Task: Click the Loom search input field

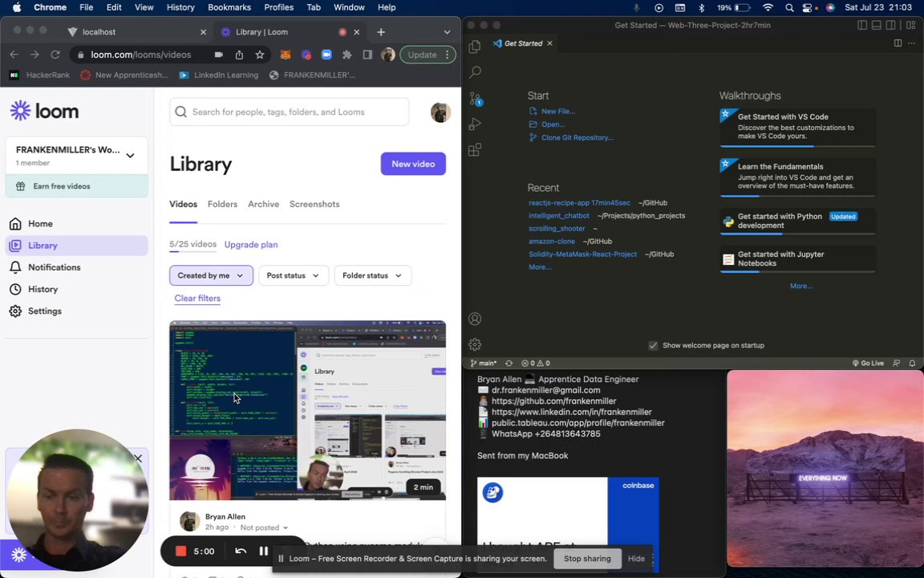Action: 290,112
